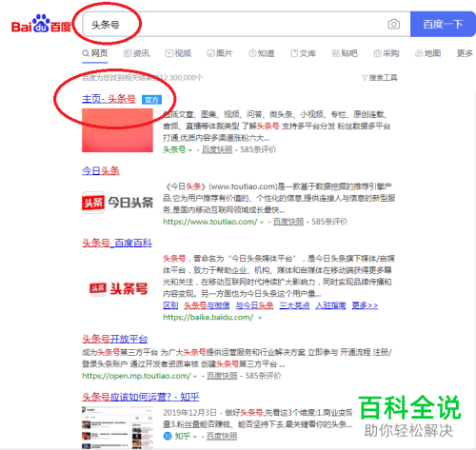Click the Baidu logo

(x=41, y=24)
